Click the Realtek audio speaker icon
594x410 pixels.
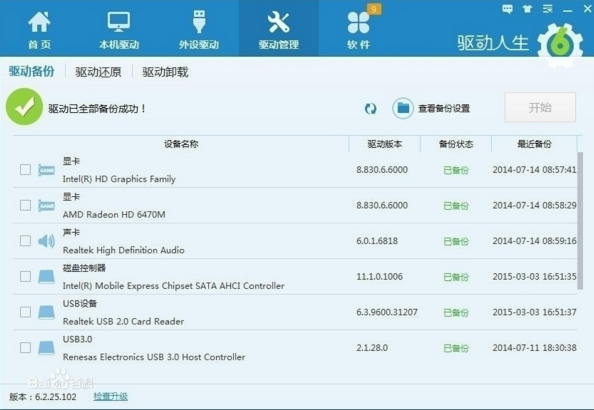point(46,241)
